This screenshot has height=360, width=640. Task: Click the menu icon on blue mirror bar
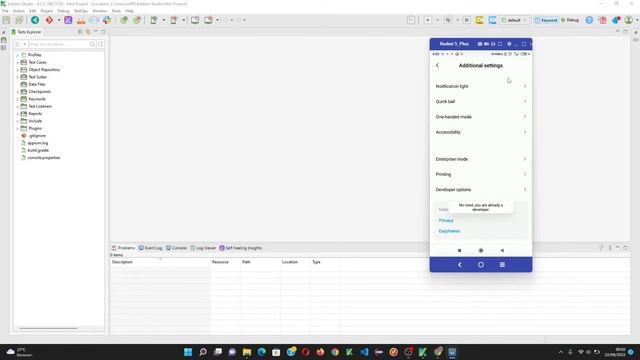coord(502,265)
